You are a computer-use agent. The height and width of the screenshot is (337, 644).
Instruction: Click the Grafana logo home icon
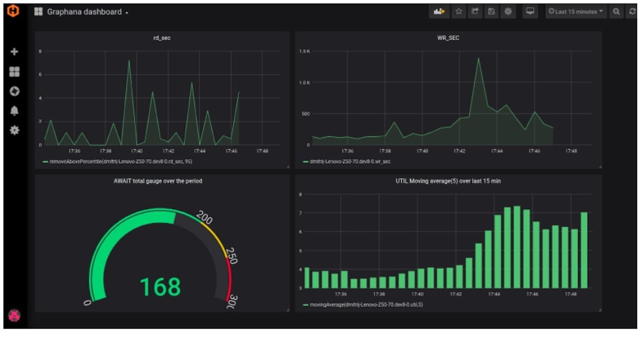(x=14, y=11)
